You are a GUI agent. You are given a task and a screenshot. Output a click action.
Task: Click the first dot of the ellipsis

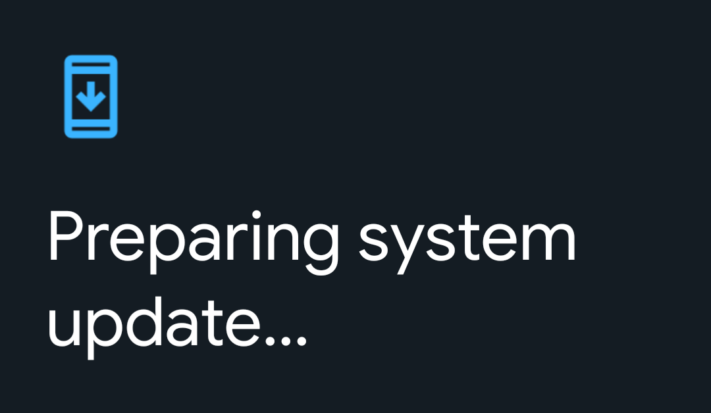(271, 342)
